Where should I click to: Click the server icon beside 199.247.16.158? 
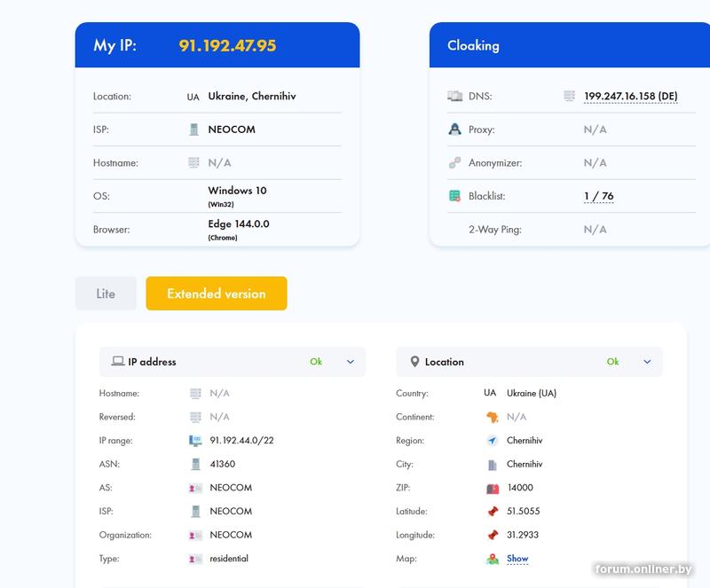pyautogui.click(x=569, y=96)
